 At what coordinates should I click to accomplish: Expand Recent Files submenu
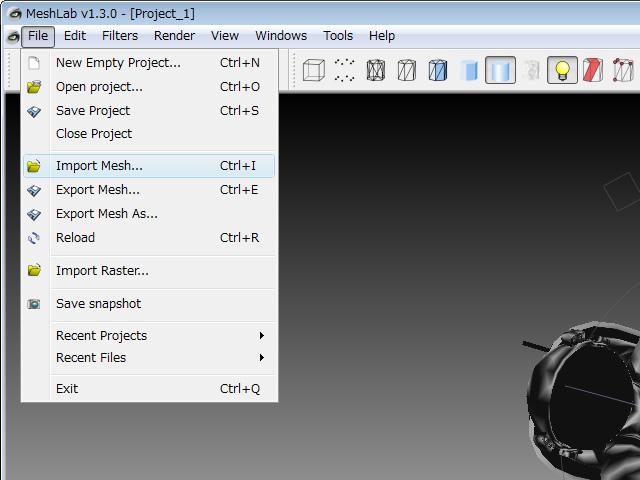point(149,358)
